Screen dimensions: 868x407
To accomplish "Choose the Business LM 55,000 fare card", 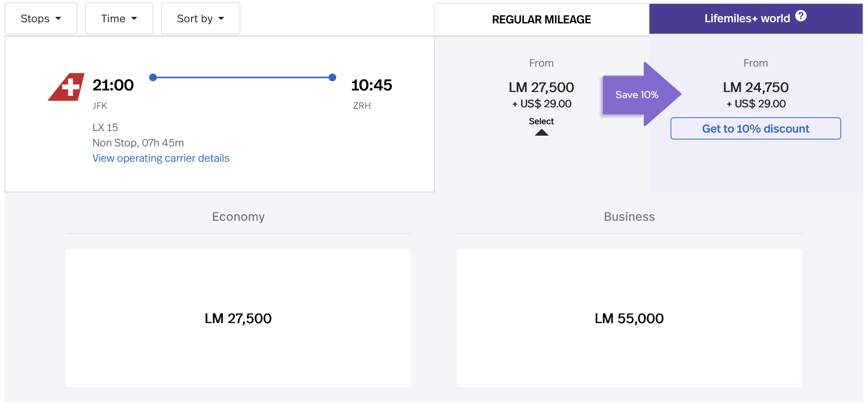I will (x=629, y=318).
